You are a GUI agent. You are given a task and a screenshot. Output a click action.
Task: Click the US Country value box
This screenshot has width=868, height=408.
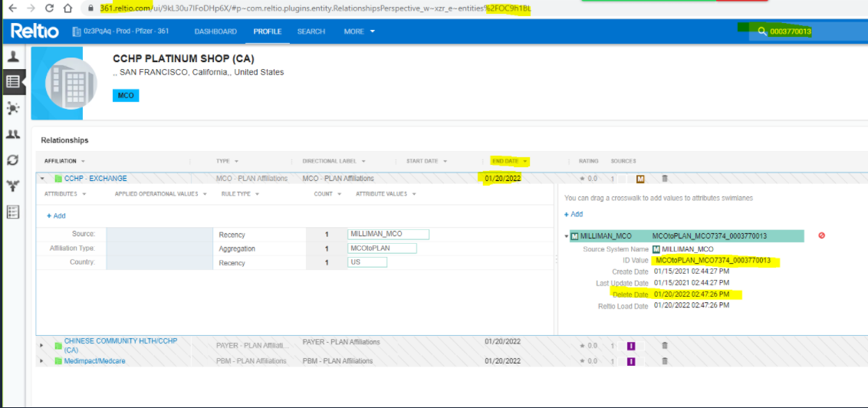(367, 262)
